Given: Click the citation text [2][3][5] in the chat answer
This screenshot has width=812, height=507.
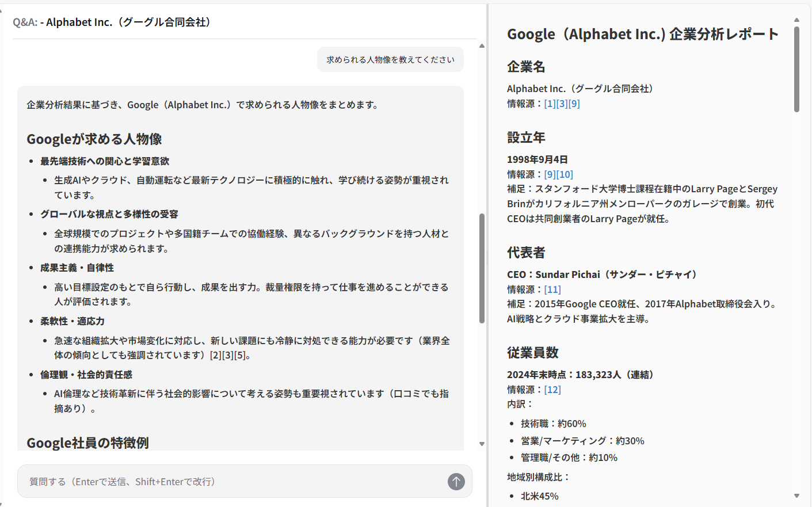Looking at the screenshot, I should coord(227,355).
